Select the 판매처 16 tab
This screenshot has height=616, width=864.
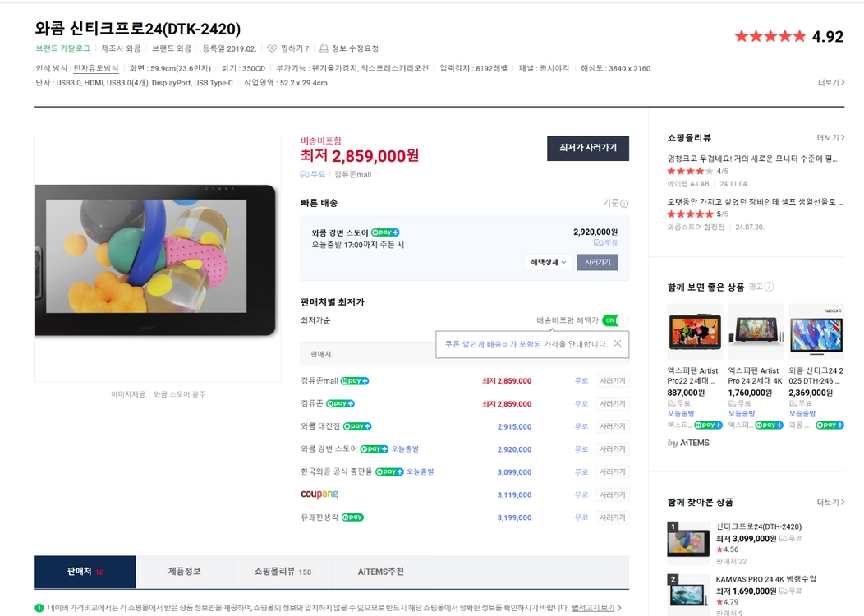(x=85, y=572)
